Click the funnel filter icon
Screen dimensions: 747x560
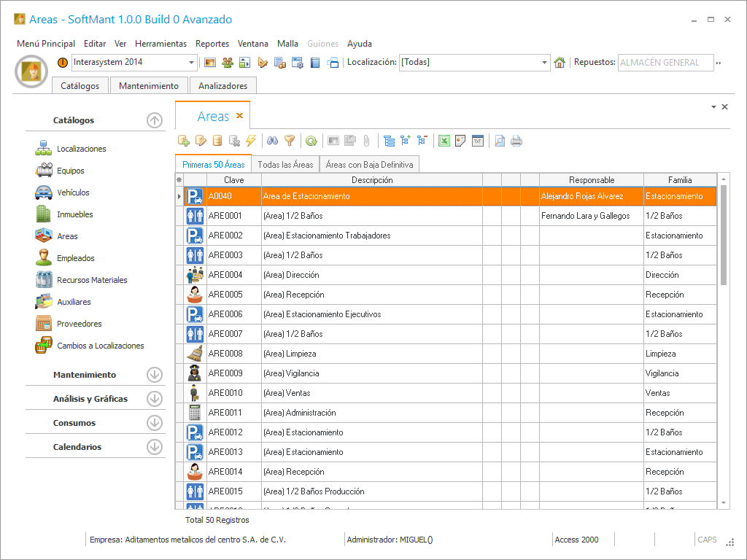coord(290,141)
